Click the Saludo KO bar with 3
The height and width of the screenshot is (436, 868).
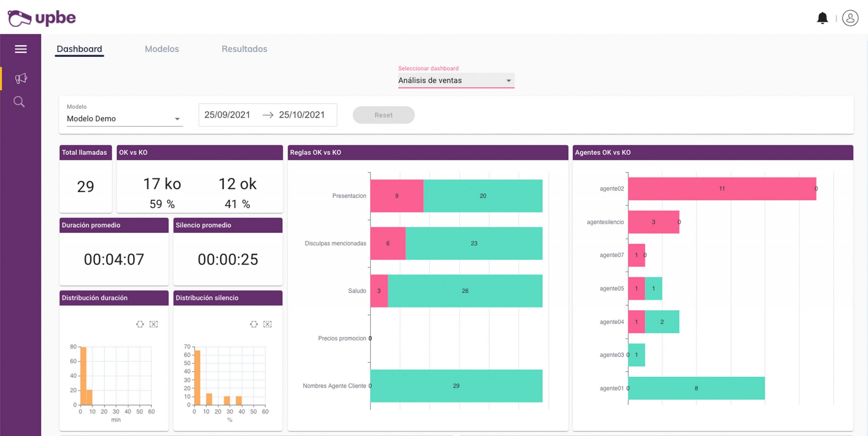point(379,291)
